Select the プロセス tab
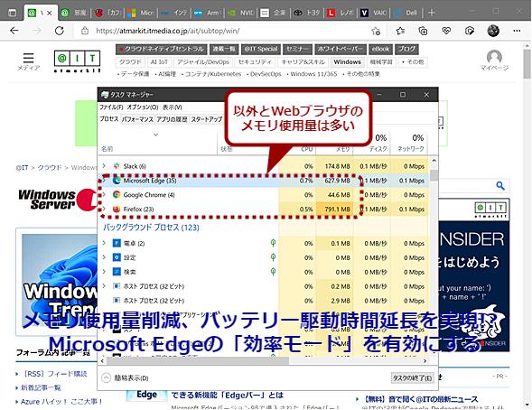Screen dimensions: 532x410 [109, 119]
